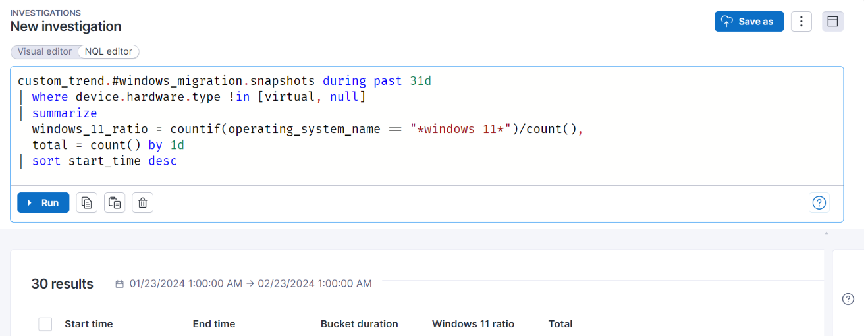This screenshot has height=336, width=868.
Task: Click the copy query icon beside Run
Action: (x=86, y=203)
